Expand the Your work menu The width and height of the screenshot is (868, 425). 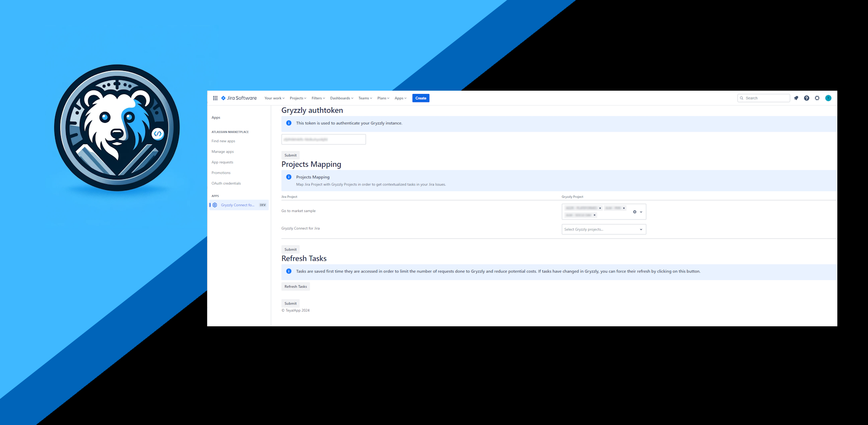(x=275, y=98)
